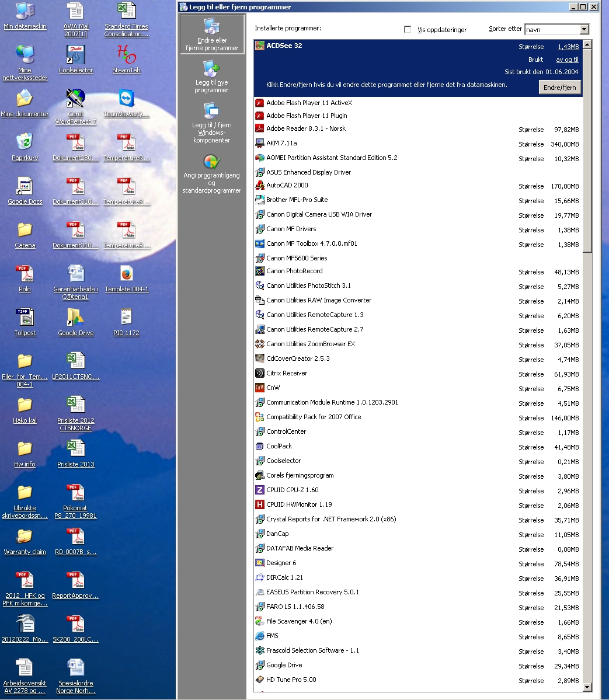Select Canon PhotoRecord program entry
The image size is (609, 700).
pos(418,271)
